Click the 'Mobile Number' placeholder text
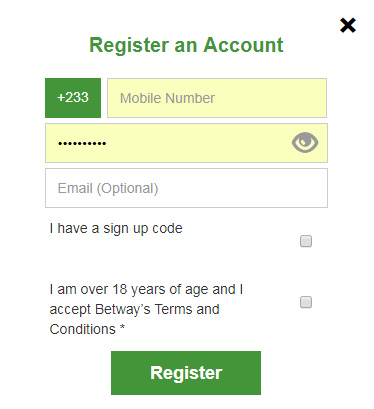Screen dimensions: 374x409 pos(167,98)
